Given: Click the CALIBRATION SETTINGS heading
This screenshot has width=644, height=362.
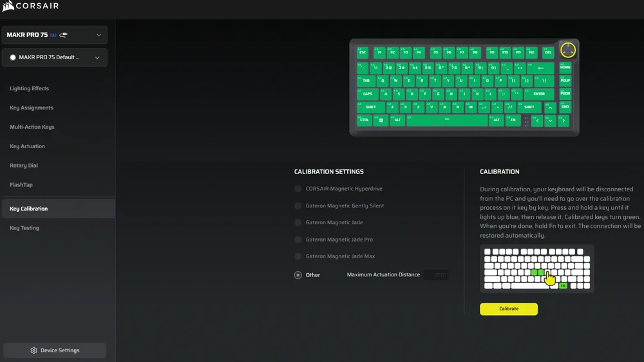Looking at the screenshot, I should tap(329, 172).
